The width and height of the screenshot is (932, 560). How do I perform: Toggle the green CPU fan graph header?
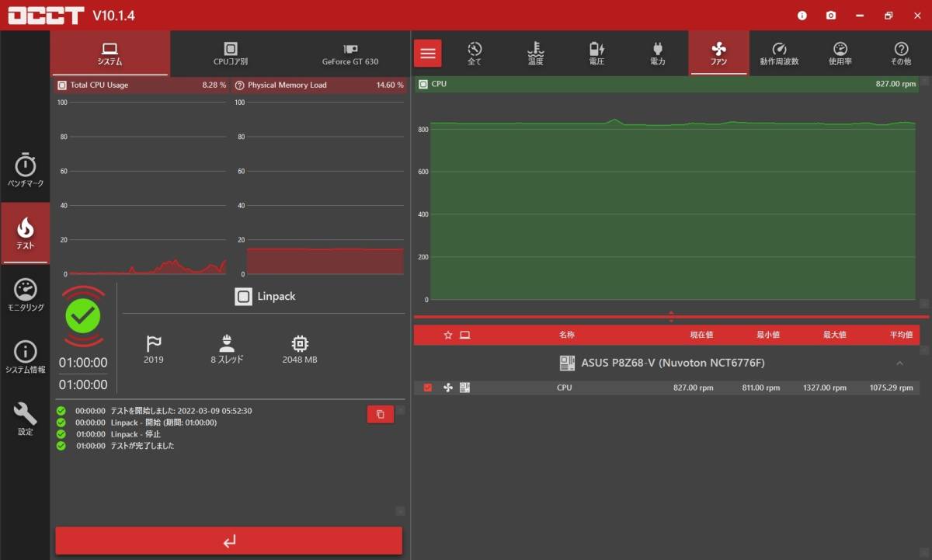click(423, 84)
